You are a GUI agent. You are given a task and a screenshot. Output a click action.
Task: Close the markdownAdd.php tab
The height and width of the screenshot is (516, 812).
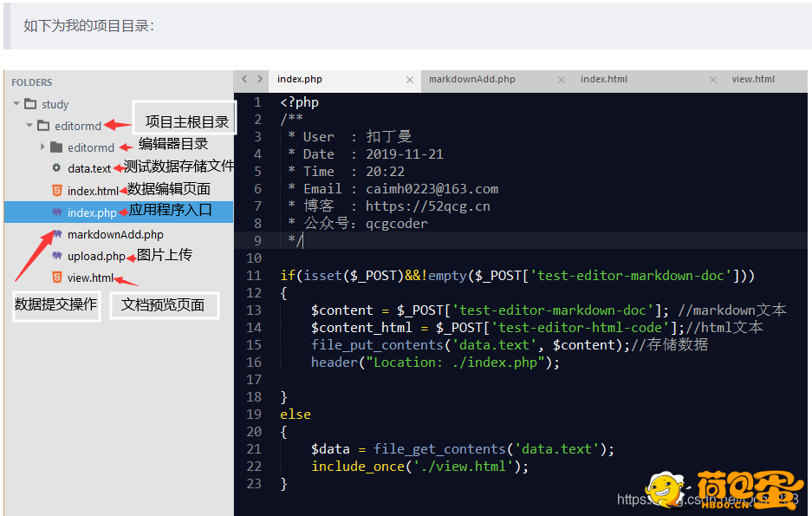562,80
